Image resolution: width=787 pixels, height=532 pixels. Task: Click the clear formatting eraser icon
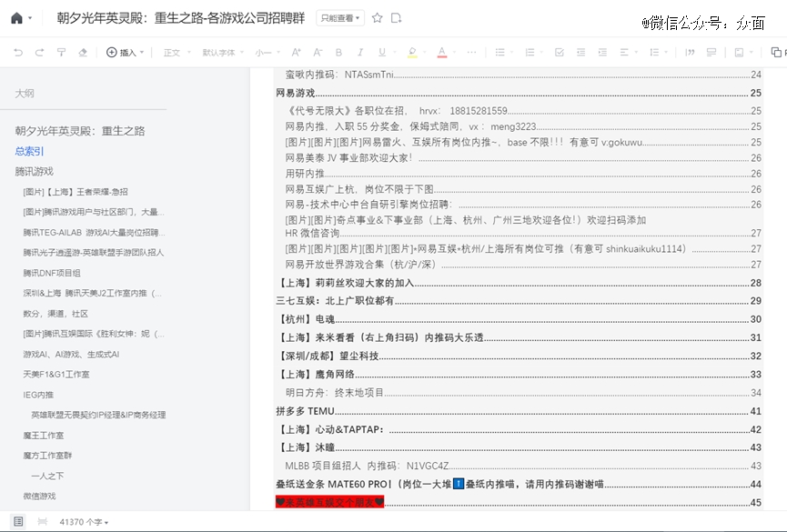(83, 52)
